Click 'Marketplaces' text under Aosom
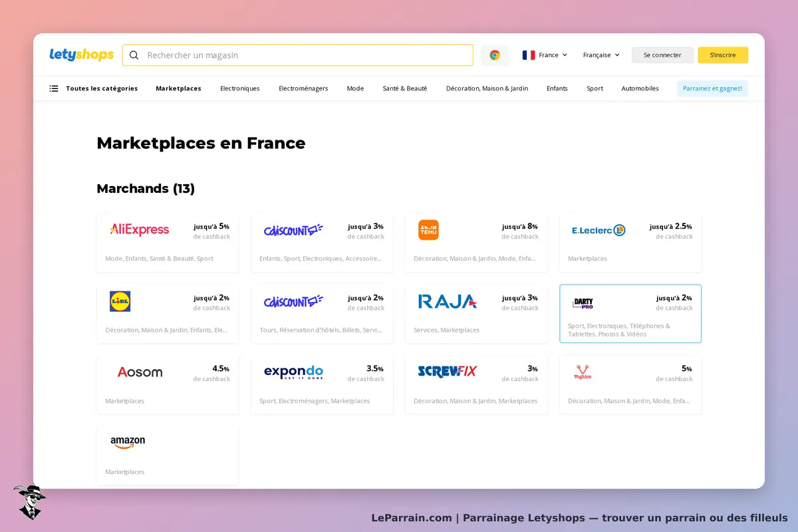Image resolution: width=798 pixels, height=532 pixels. 124,401
